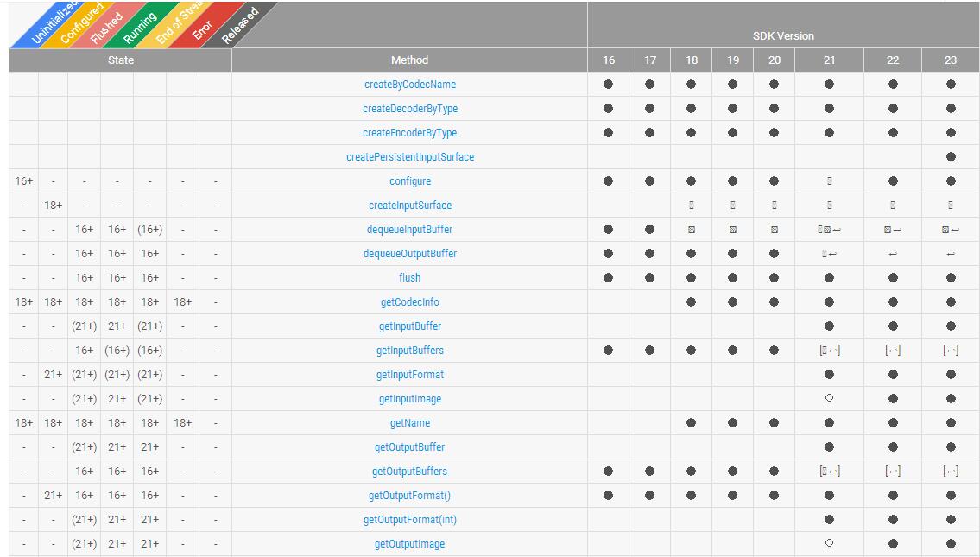Click the blue Uninitialized state label
This screenshot has height=557, width=980.
click(x=55, y=24)
